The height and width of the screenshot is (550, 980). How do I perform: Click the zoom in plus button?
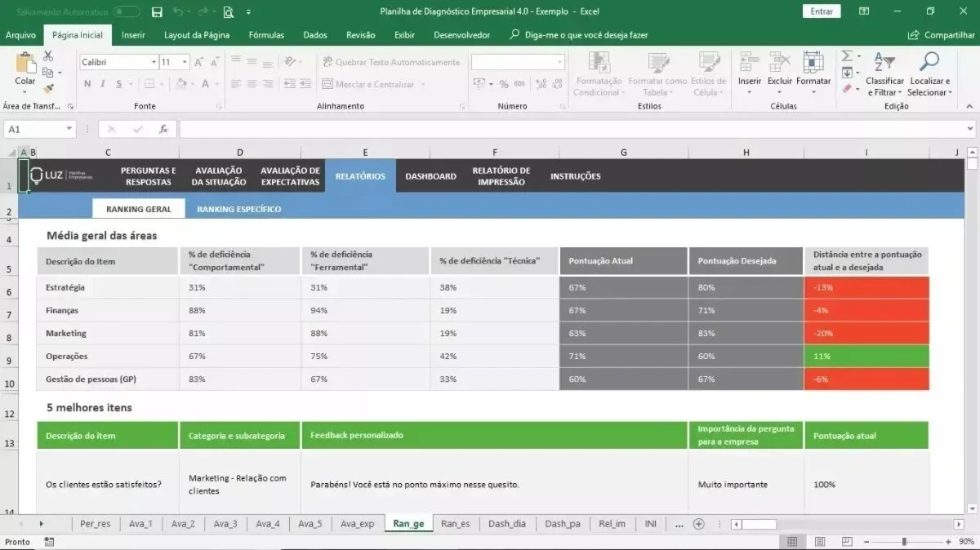click(x=947, y=542)
